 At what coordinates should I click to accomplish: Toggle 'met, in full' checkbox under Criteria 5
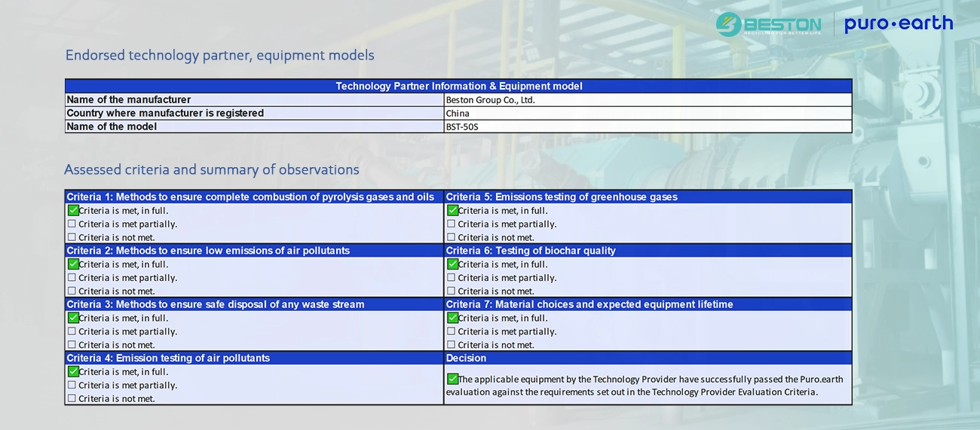[x=452, y=211]
